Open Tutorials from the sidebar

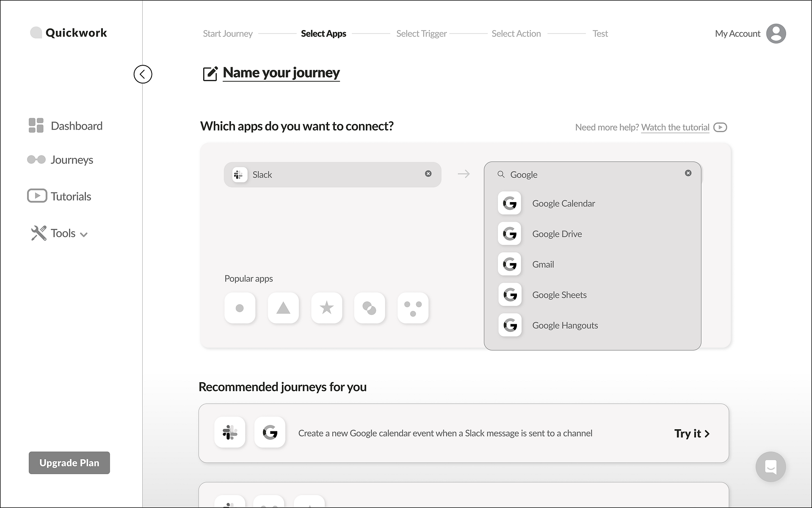(59, 196)
